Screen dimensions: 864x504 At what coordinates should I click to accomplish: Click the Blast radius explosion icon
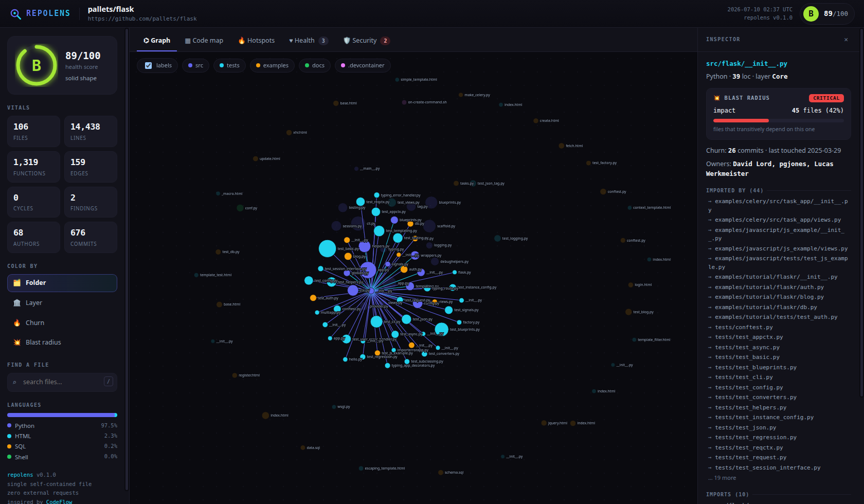17,343
